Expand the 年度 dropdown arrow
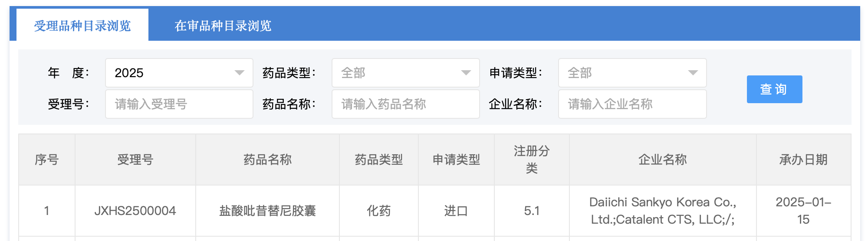Image resolution: width=868 pixels, height=241 pixels. [x=239, y=73]
